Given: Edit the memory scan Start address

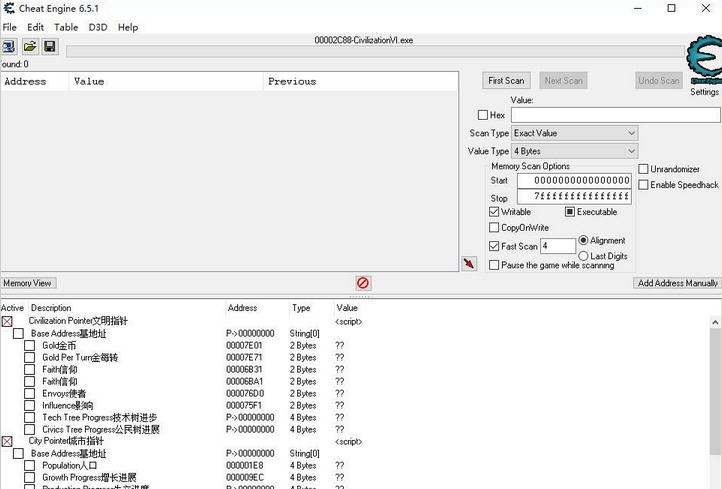Looking at the screenshot, I should [574, 180].
